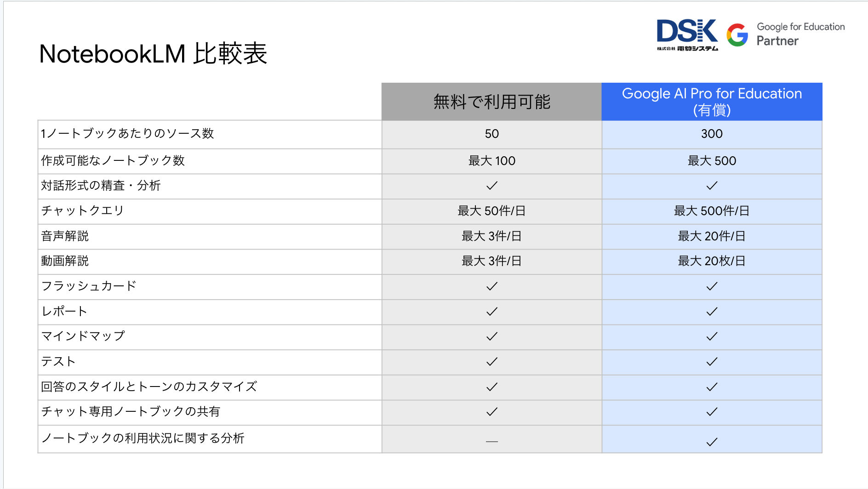Click free-tier checkmark for テスト
868x489 pixels.
491,362
